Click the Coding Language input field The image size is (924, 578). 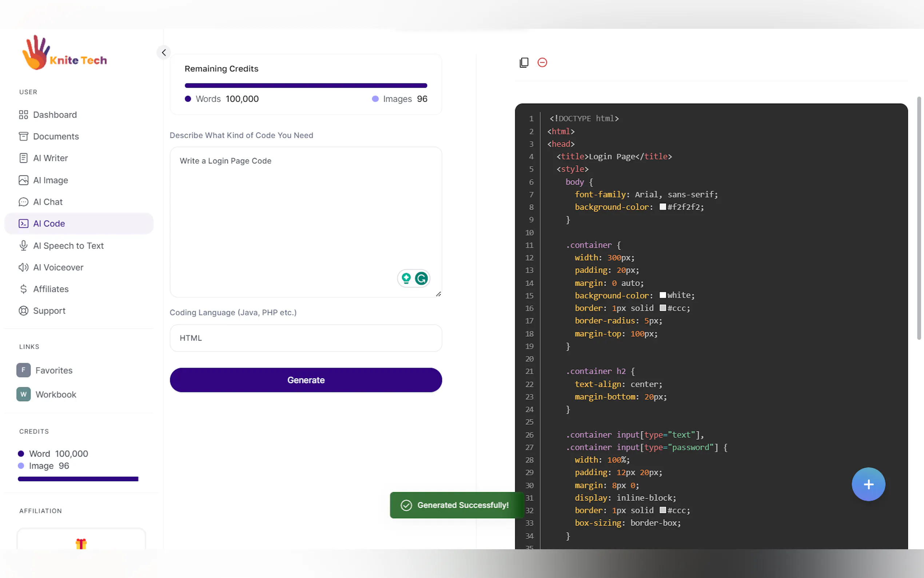coord(306,338)
